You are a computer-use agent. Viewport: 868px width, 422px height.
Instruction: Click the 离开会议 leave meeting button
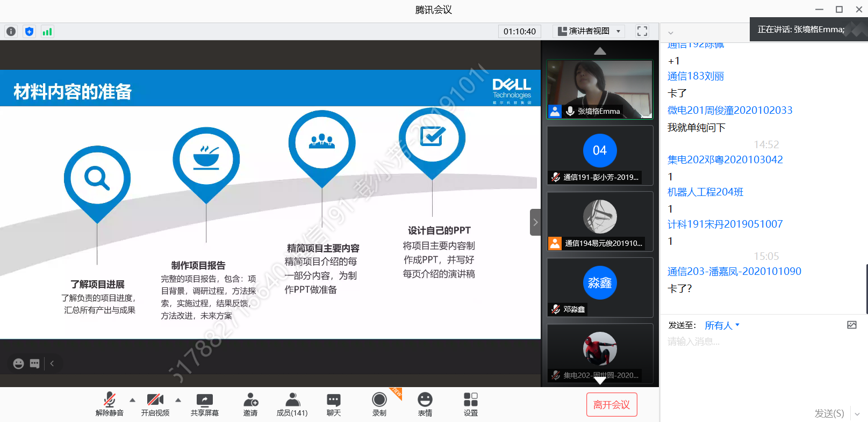point(611,404)
